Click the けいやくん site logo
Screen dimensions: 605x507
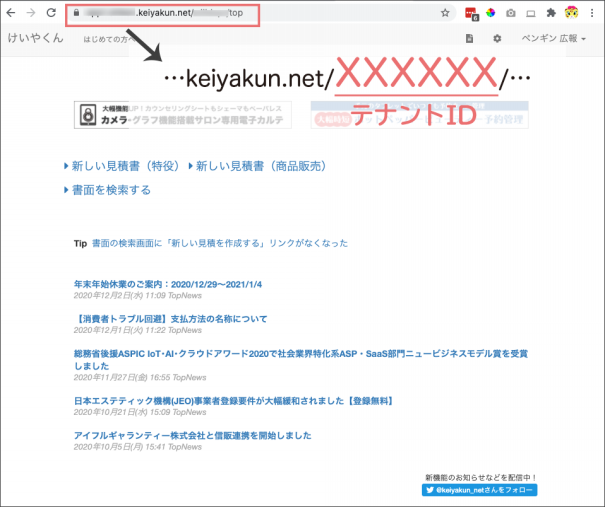pos(35,38)
